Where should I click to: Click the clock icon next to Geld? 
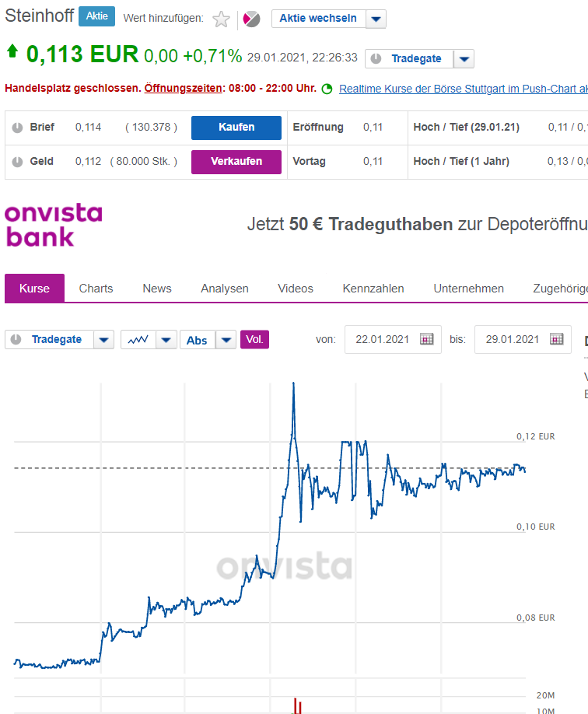(x=17, y=162)
